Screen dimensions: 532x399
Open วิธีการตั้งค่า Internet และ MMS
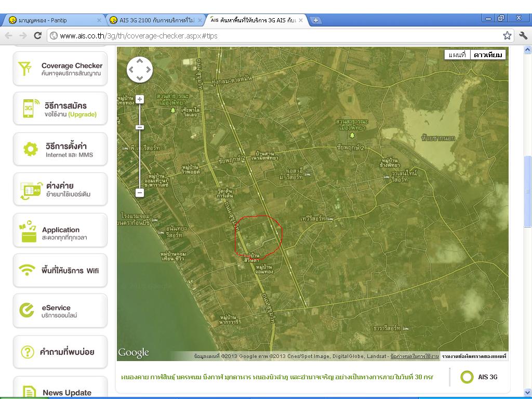[x=60, y=149]
